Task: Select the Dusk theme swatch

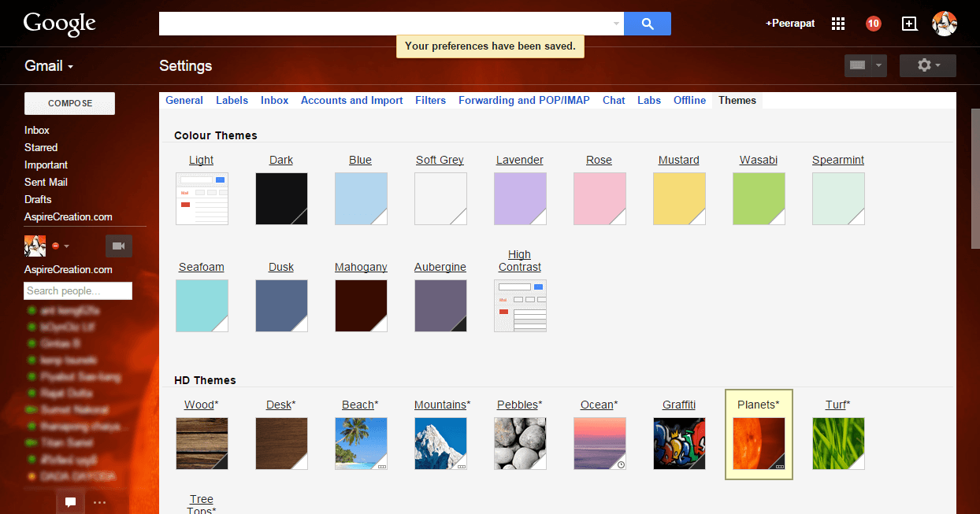Action: point(281,305)
